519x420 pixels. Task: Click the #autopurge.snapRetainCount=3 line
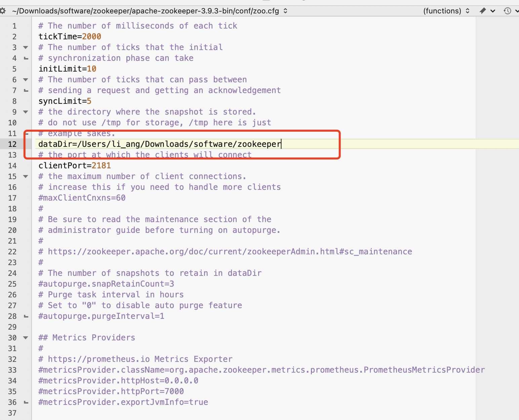coord(106,284)
